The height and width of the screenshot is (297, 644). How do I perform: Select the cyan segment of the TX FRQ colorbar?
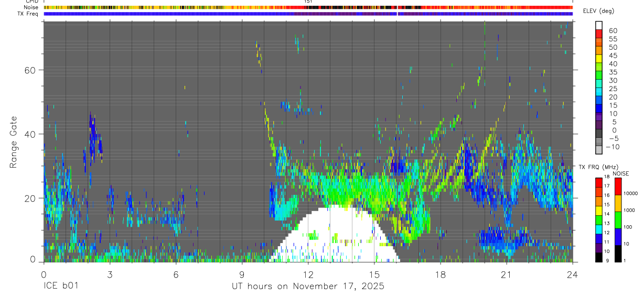tap(598, 229)
